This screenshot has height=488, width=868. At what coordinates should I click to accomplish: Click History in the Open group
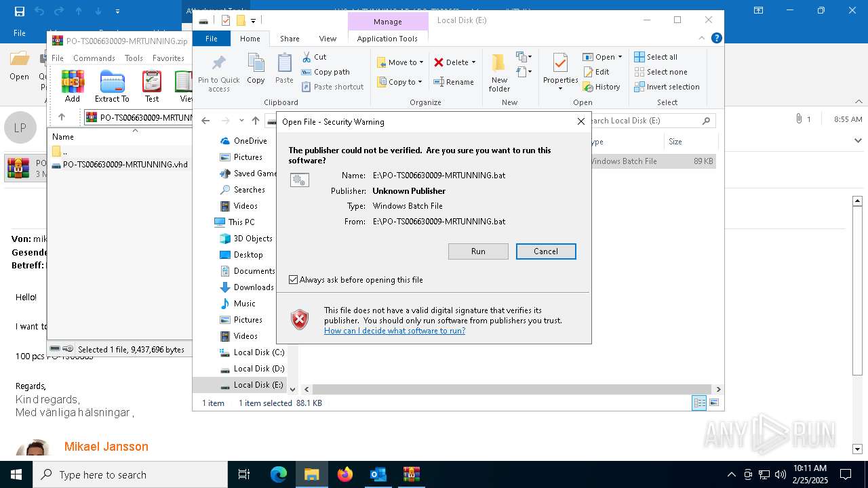pyautogui.click(x=601, y=87)
